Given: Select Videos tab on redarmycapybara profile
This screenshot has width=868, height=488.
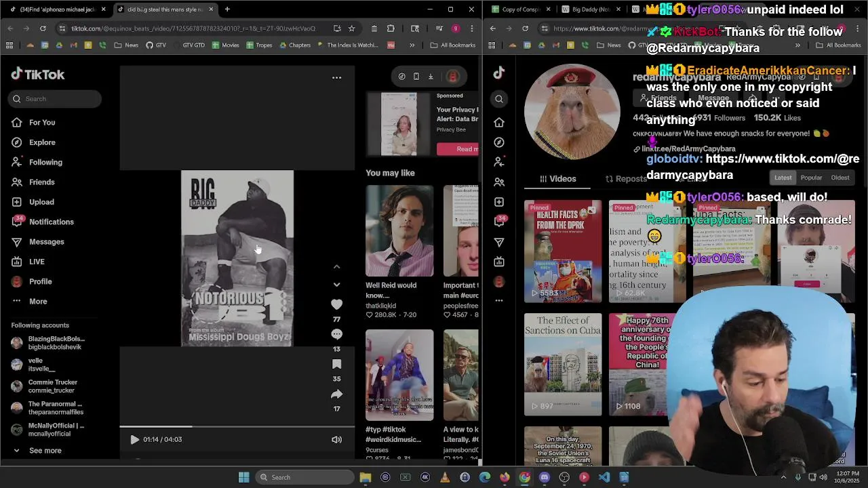Looking at the screenshot, I should point(558,179).
